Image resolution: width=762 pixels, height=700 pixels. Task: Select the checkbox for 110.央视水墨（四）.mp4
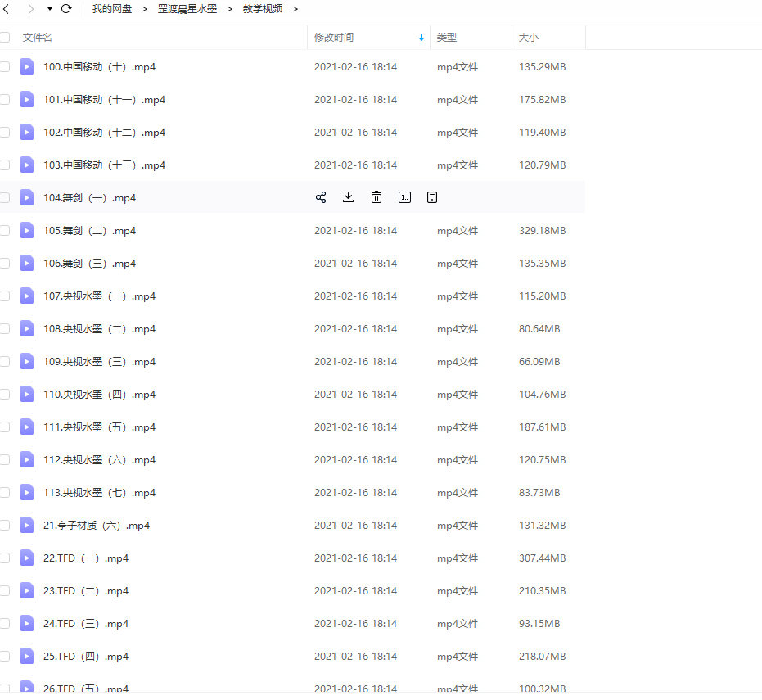tap(5, 394)
